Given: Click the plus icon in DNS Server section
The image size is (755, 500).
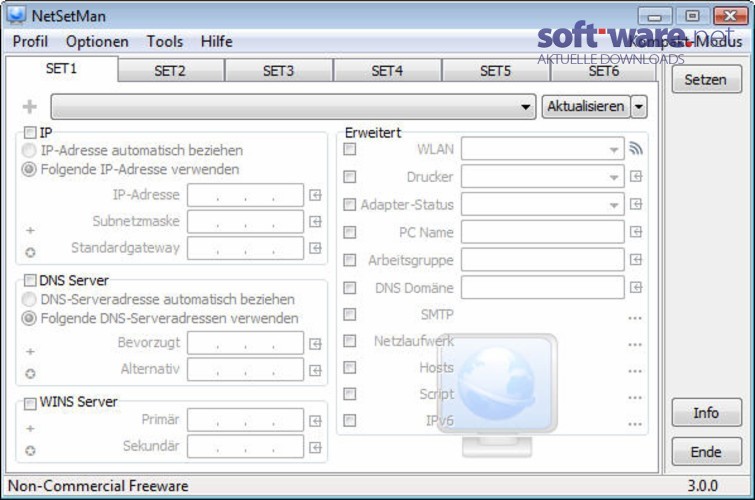Looking at the screenshot, I should [x=30, y=352].
